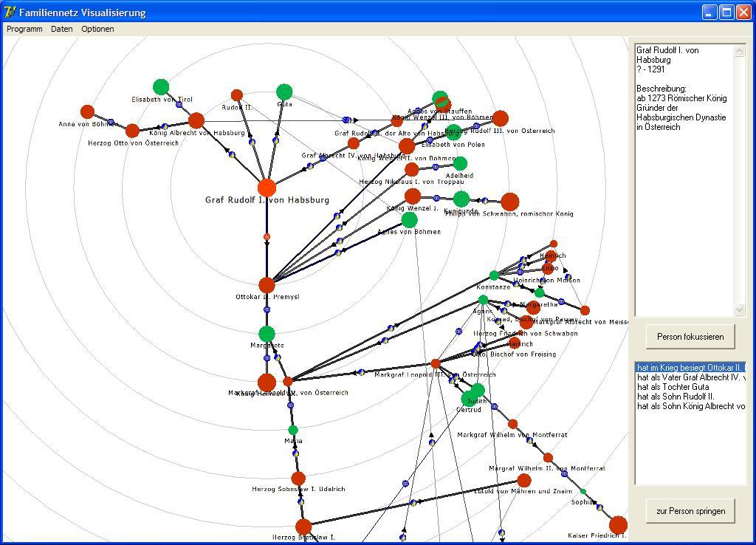Close the Familiennetz Visualisierung window
This screenshot has width=756, height=545.
[x=744, y=12]
